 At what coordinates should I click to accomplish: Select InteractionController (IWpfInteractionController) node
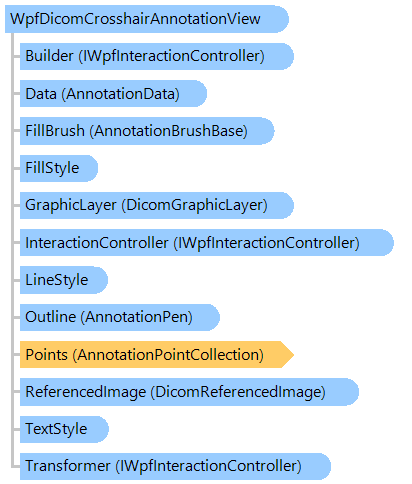pos(207,242)
